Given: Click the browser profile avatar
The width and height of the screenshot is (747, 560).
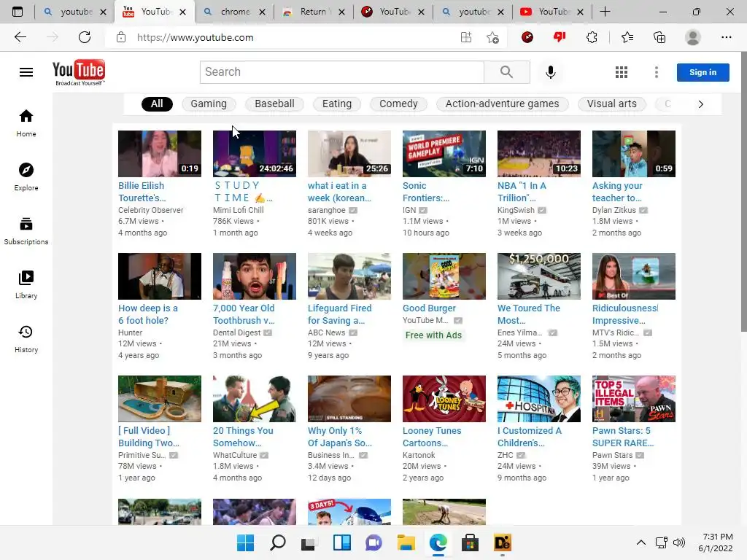Looking at the screenshot, I should coord(693,37).
